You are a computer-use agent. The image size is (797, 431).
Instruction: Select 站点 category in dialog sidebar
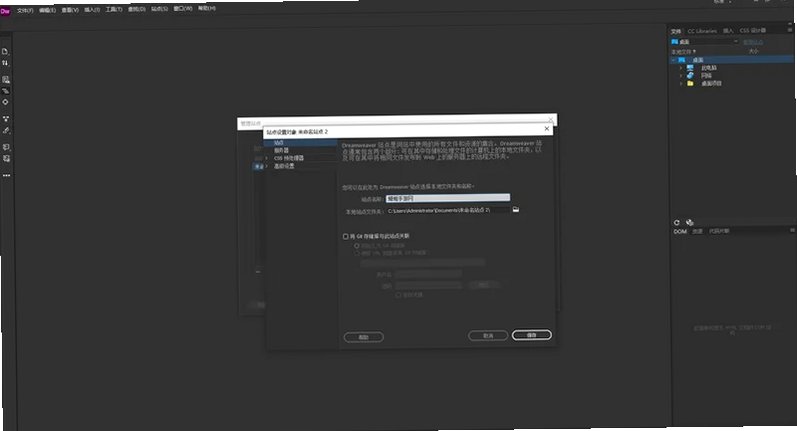coord(300,143)
